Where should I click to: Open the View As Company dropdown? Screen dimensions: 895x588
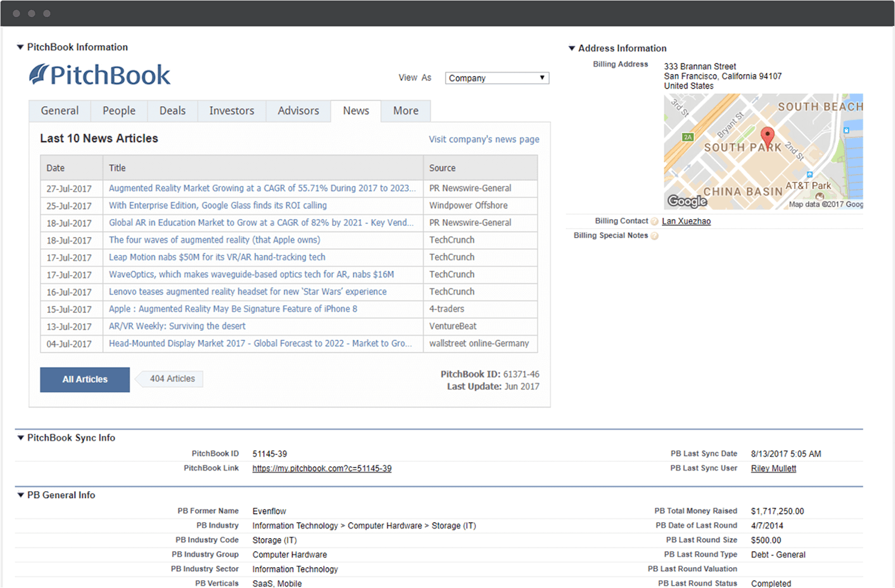(x=497, y=78)
